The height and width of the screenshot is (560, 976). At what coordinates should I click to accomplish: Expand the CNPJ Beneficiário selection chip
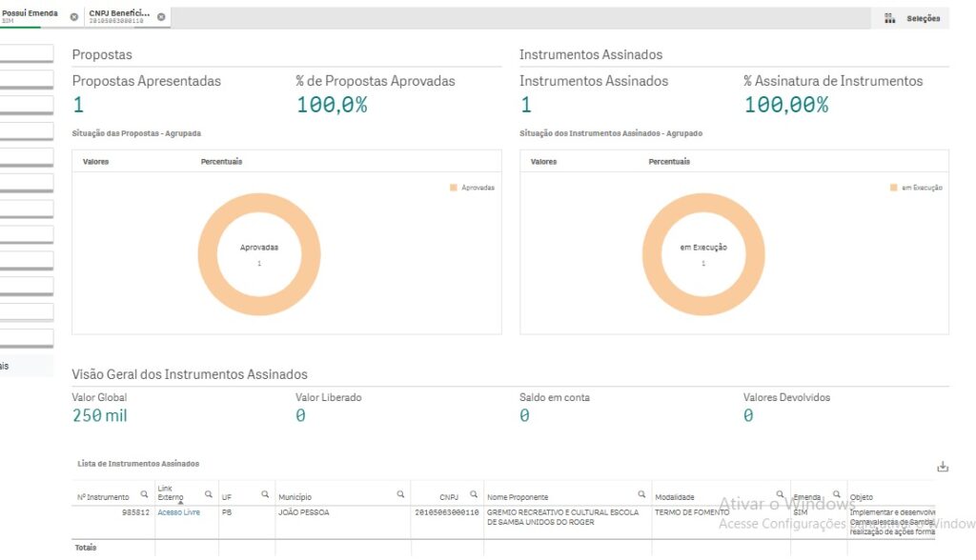click(119, 16)
